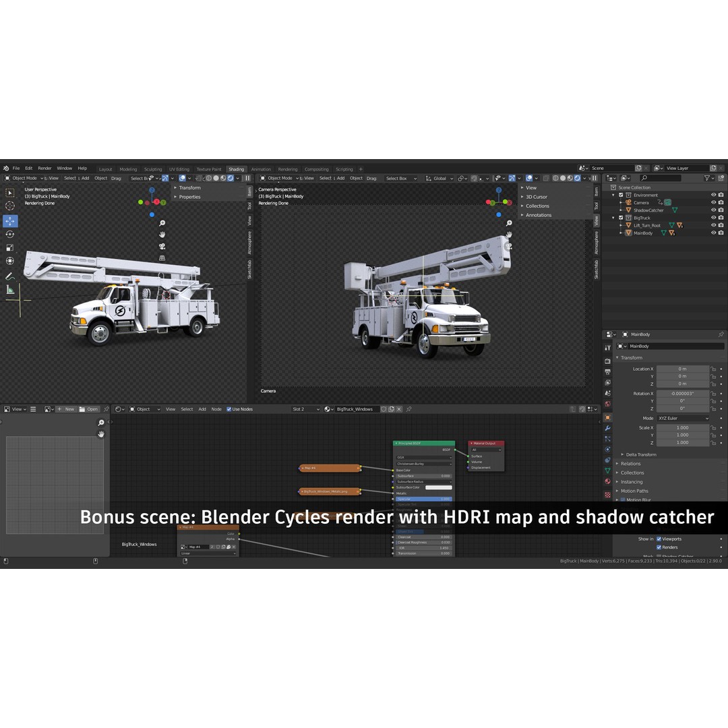Click the zoom magnifier in image editor
Viewport: 728px width, 728px height.
click(x=100, y=423)
